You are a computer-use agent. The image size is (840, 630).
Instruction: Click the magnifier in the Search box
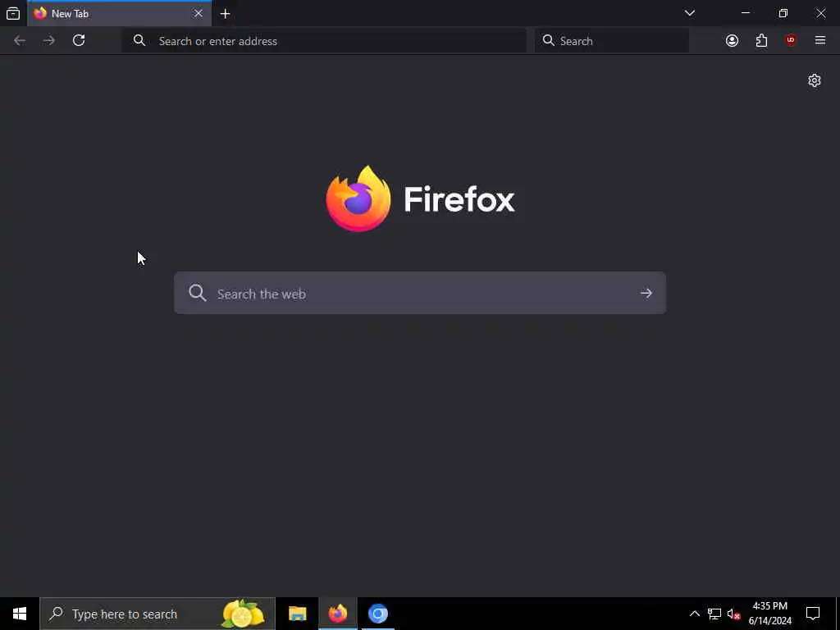click(548, 41)
